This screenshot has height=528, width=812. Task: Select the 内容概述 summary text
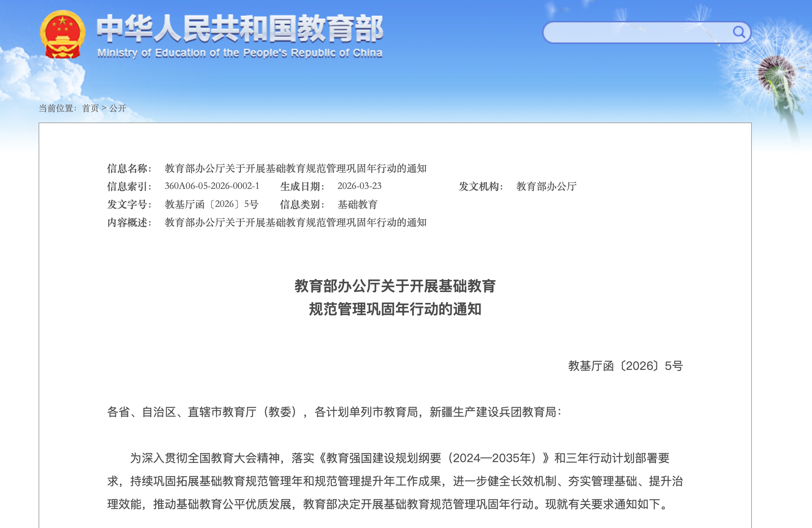[x=295, y=223]
